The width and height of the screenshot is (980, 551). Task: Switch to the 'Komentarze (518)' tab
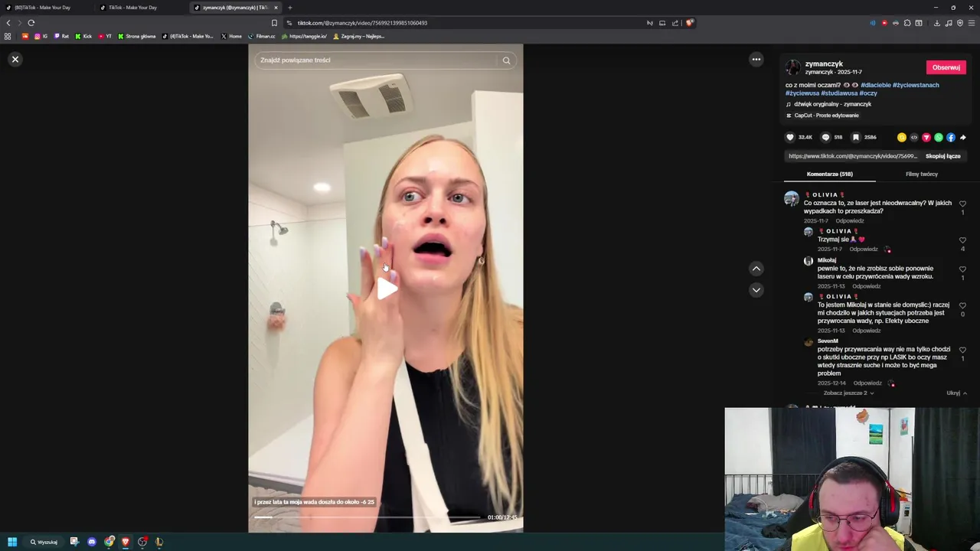point(829,174)
